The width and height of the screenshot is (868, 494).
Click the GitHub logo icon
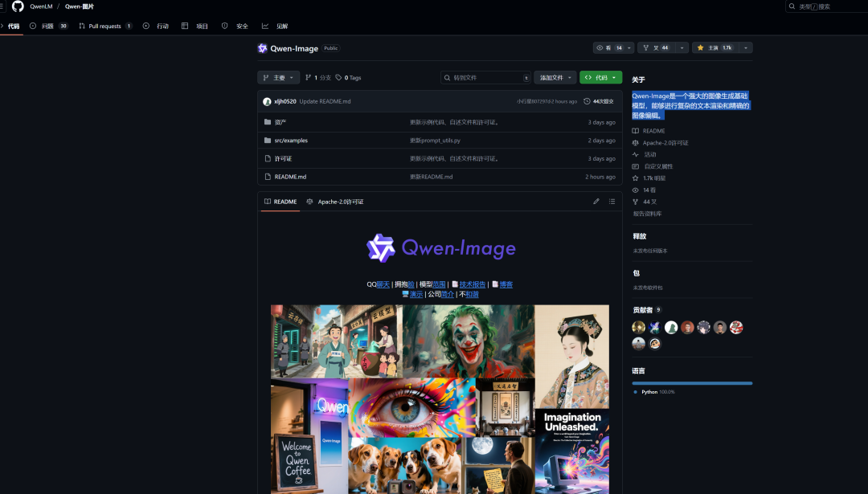(x=18, y=6)
